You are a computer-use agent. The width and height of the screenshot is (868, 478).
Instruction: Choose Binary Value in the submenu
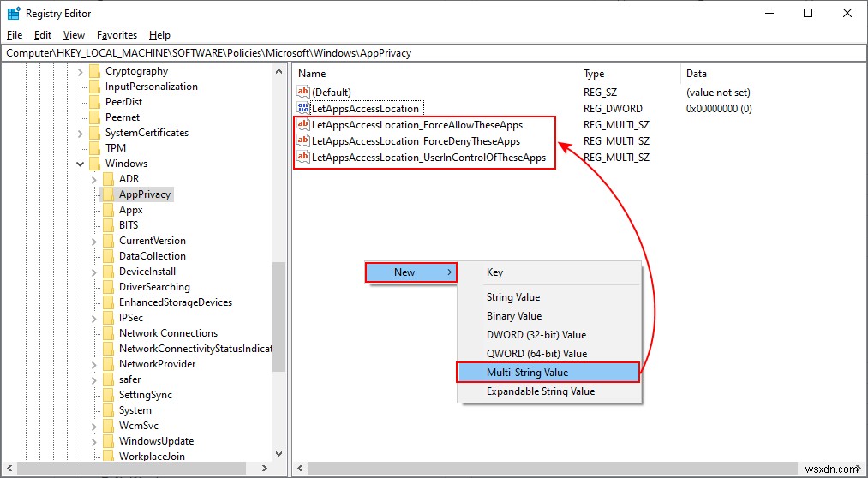click(514, 316)
